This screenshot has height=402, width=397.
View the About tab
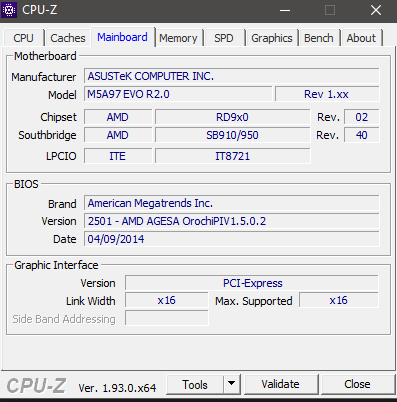(x=361, y=38)
